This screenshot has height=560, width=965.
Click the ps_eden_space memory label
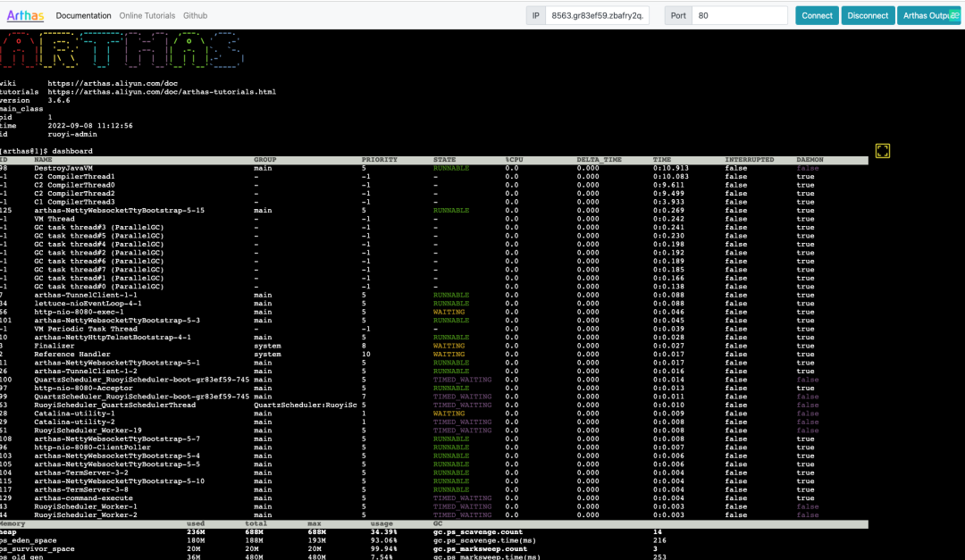[x=29, y=541]
